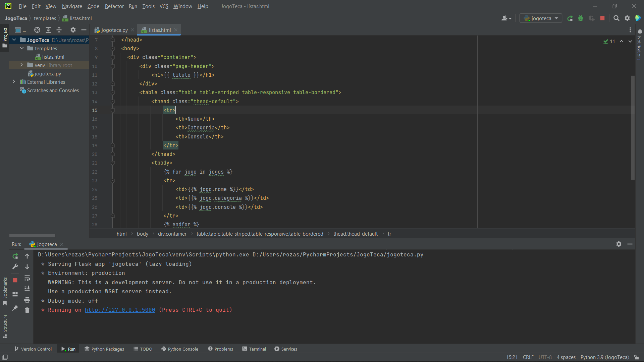Expand the templates folder in project tree
Image resolution: width=644 pixels, height=362 pixels.
22,48
